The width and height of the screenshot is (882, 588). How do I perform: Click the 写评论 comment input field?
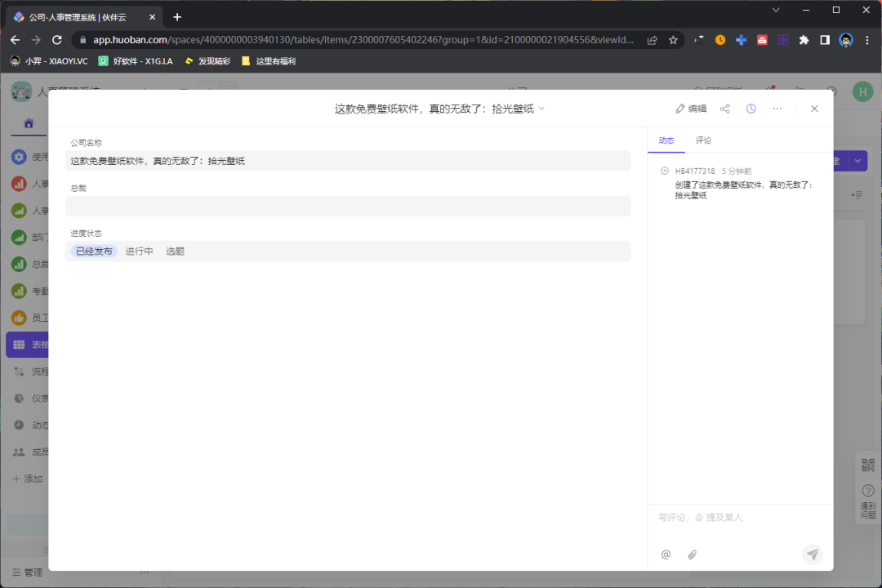719,517
